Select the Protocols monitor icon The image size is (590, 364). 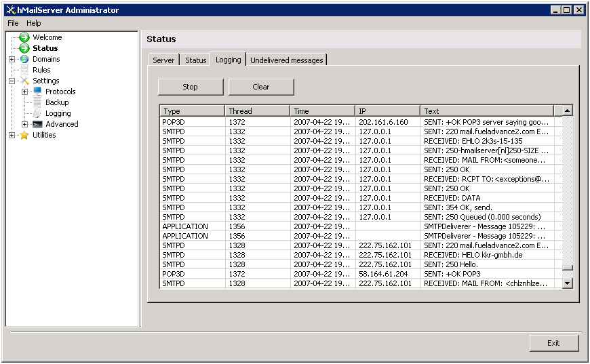coord(37,92)
